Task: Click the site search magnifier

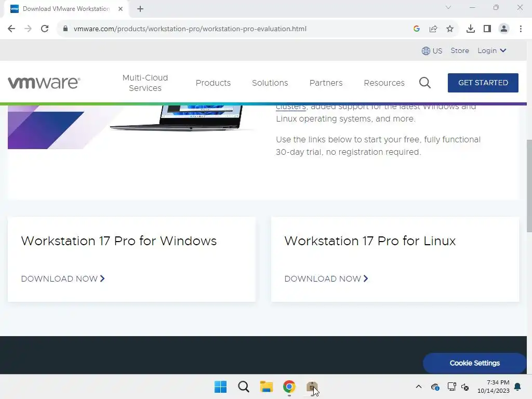Action: tap(425, 83)
